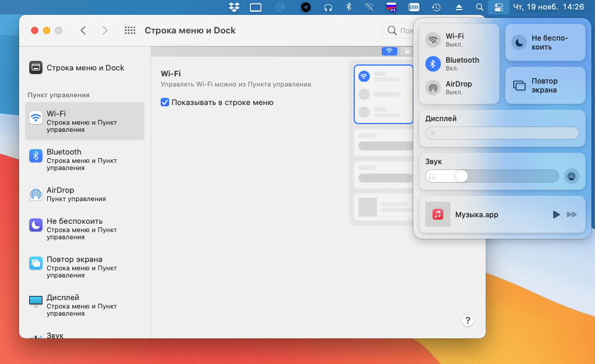Adjust the 'Дисплей' brightness slider
This screenshot has width=595, height=364.
[502, 133]
